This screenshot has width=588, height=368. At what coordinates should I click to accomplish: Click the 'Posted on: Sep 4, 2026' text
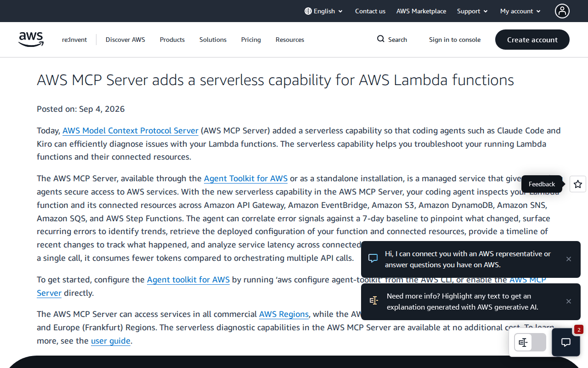81,109
